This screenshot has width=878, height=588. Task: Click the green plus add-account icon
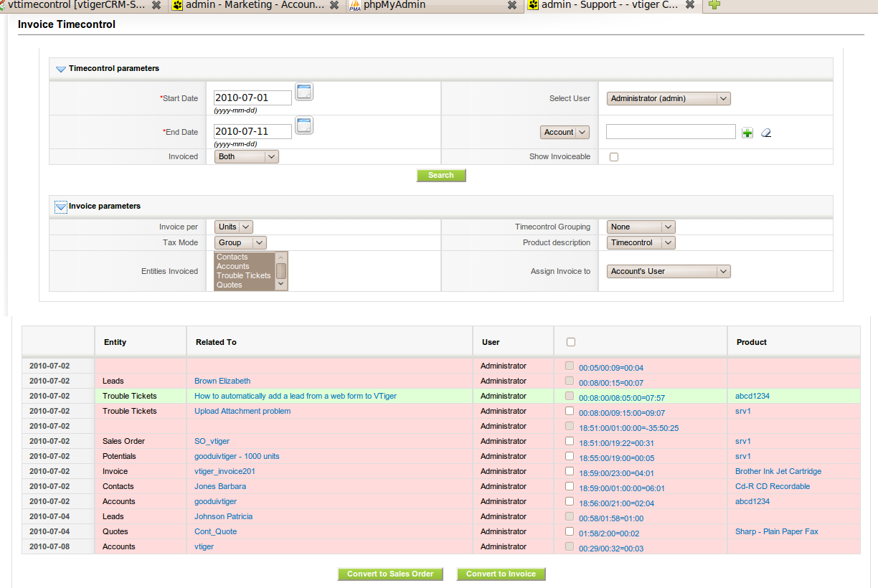click(x=747, y=133)
